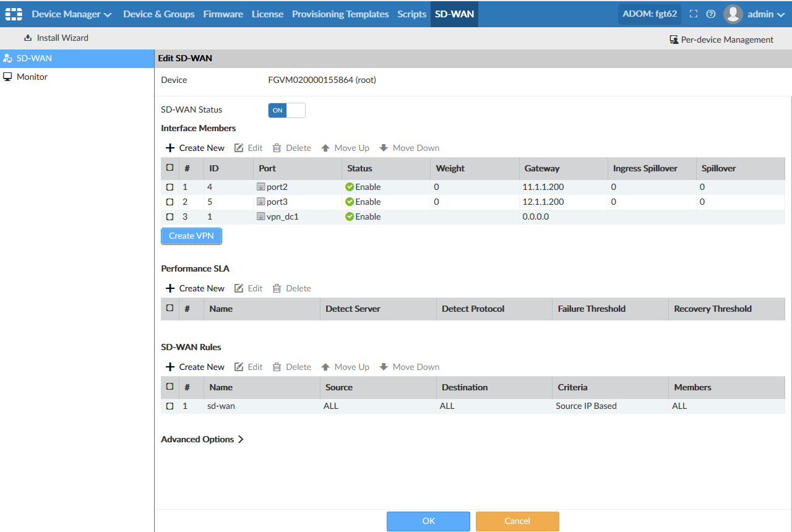This screenshot has width=792, height=532.
Task: Click the Create VPN button
Action: (191, 236)
